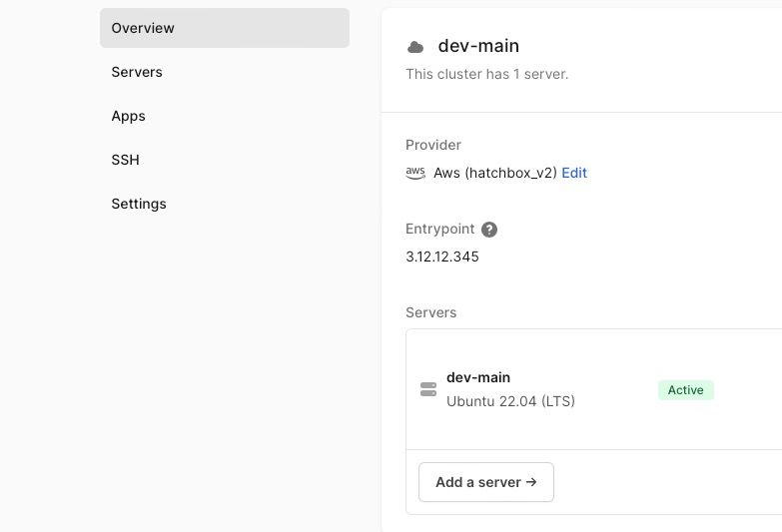Click the AWS provider logo
The width and height of the screenshot is (782, 532).
tap(415, 173)
